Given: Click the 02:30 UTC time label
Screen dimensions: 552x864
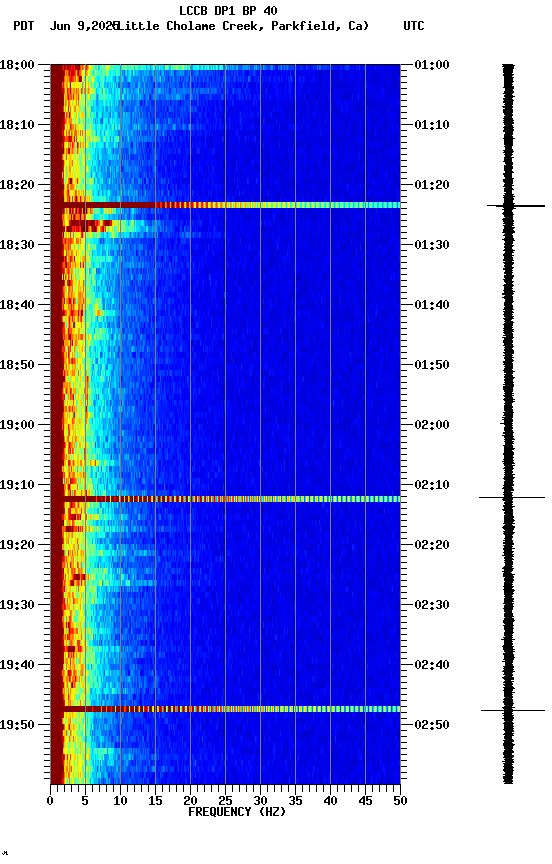Looking at the screenshot, I should point(432,605).
